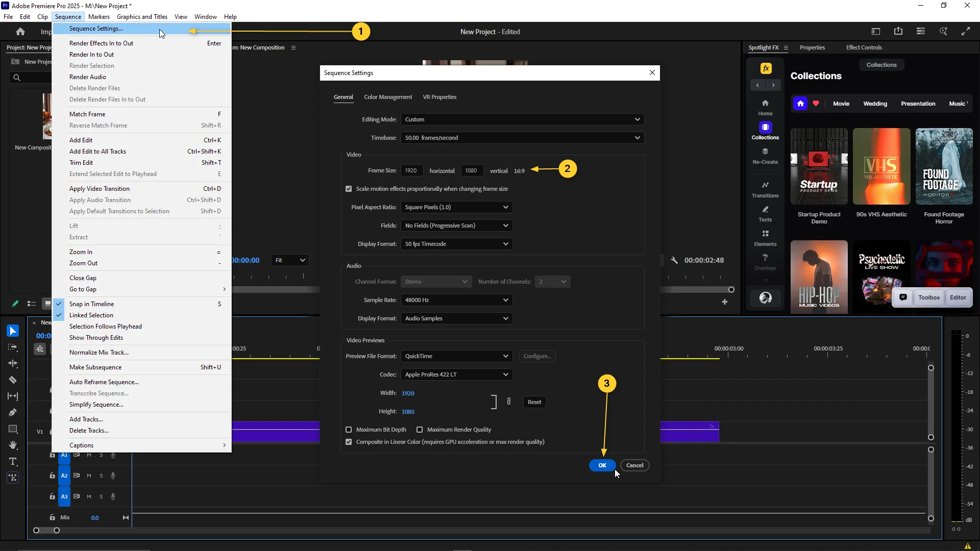
Task: Click the Home icon in the top bar
Action: 20,32
